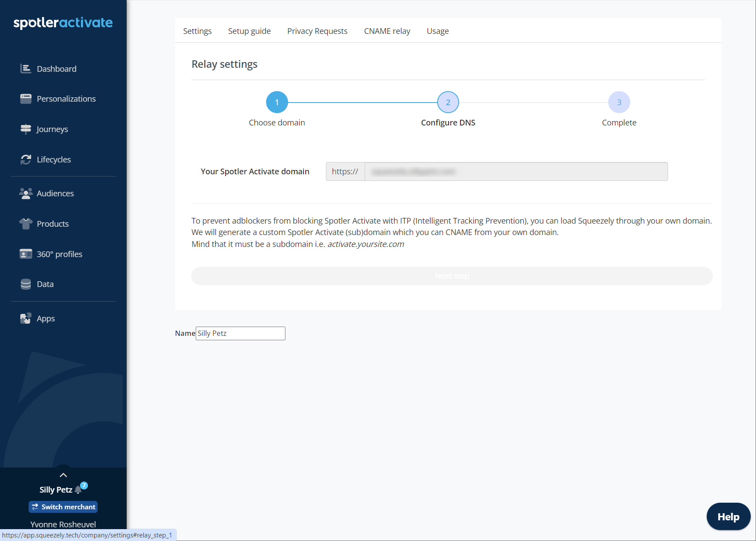Viewport: 756px width, 541px height.
Task: Click the Personalizations icon in the sidebar
Action: point(26,99)
